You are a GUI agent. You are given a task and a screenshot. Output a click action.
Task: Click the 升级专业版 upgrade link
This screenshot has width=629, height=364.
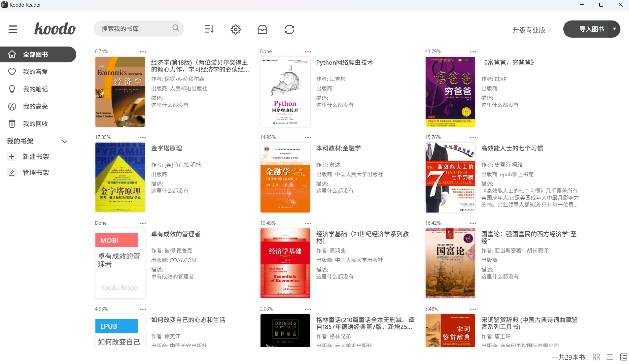point(529,30)
